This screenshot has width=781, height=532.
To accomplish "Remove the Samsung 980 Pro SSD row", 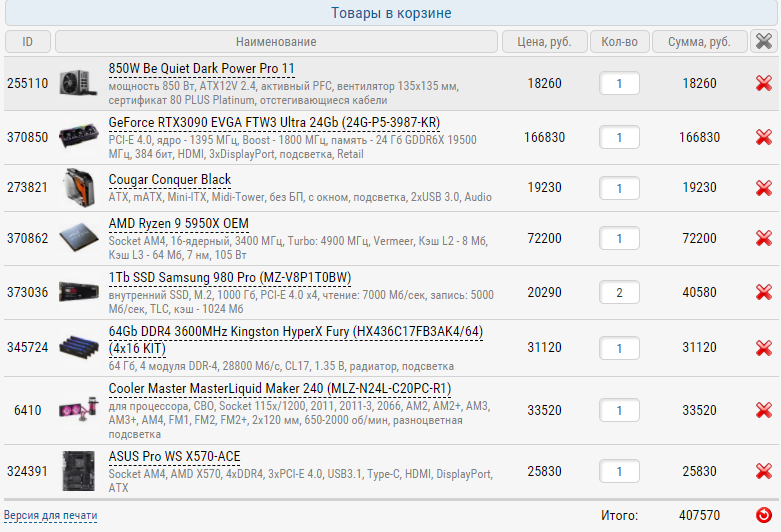I will click(764, 293).
